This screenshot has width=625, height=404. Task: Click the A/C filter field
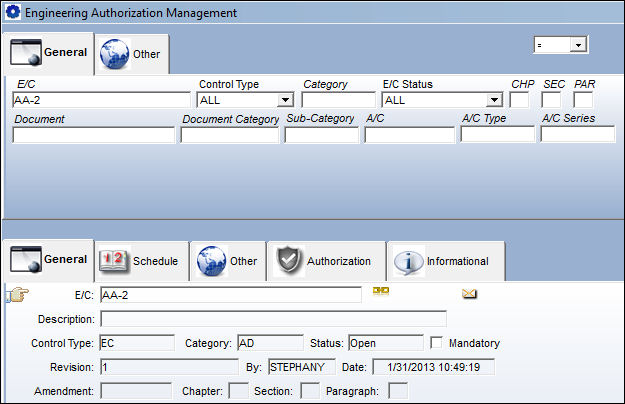coord(409,135)
